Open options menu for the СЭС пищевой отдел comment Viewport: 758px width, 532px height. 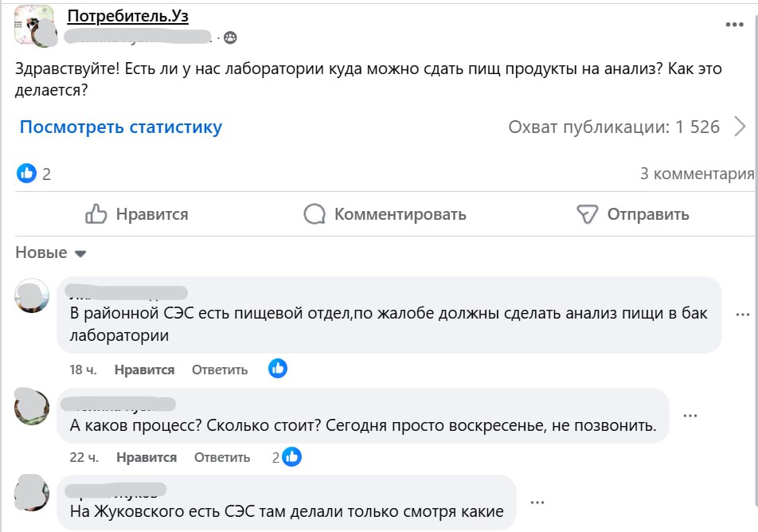click(741, 314)
